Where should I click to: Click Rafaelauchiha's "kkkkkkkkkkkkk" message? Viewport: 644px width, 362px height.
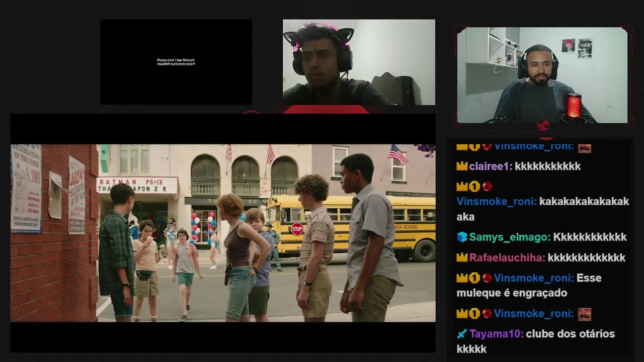(587, 257)
